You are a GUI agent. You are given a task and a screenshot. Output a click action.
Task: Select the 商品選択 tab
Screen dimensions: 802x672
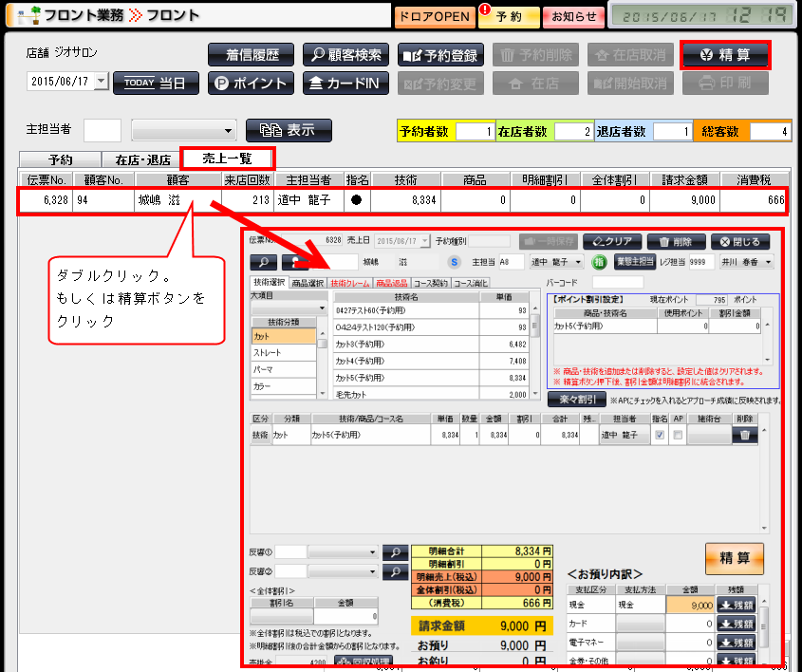[308, 283]
